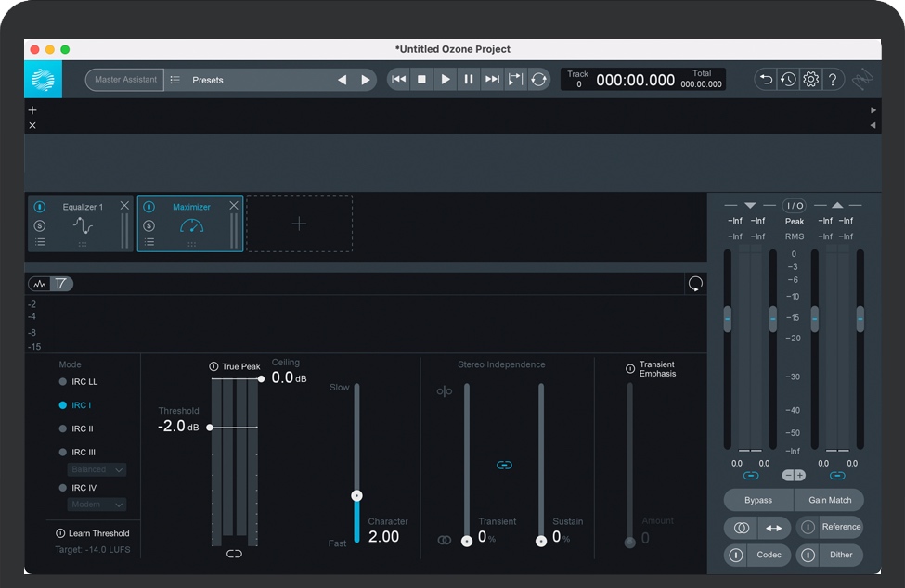The height and width of the screenshot is (588, 905).
Task: Click the Gain Match button
Action: (x=829, y=500)
